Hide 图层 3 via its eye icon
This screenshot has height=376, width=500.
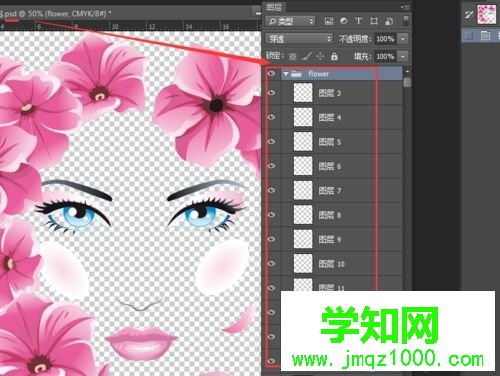[272, 93]
